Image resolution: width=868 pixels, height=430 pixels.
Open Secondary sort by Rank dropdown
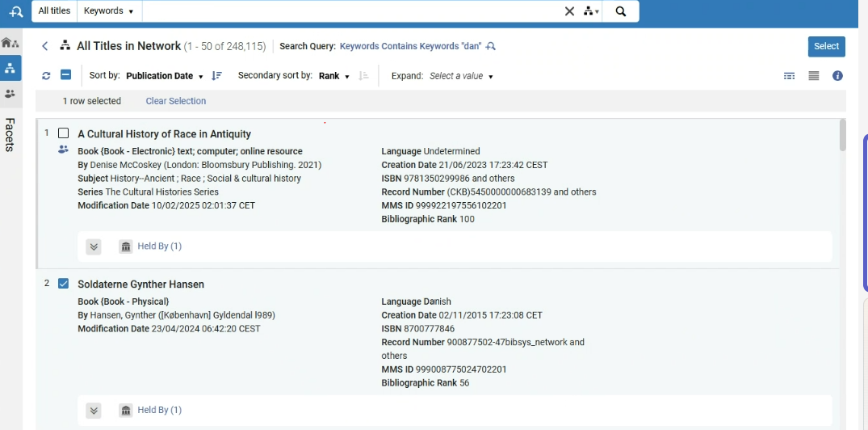(333, 76)
